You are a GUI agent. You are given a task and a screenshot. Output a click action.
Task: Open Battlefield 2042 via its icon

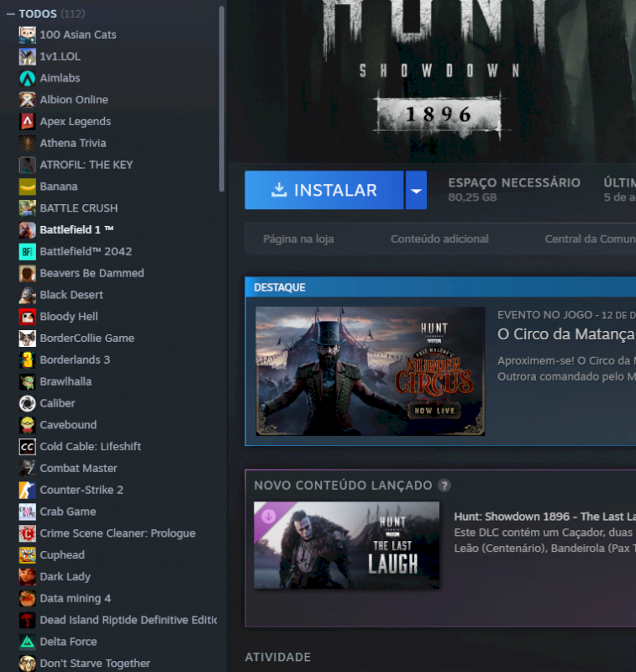click(x=27, y=251)
